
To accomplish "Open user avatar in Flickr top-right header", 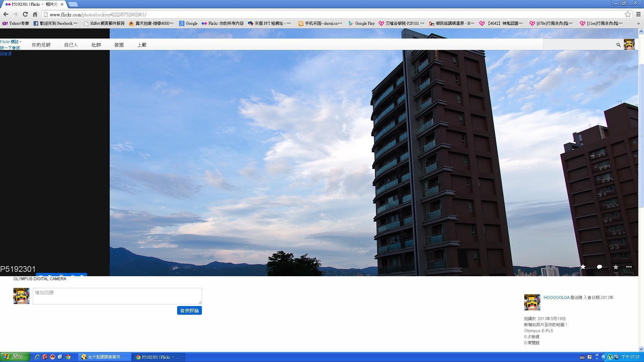I will pos(629,44).
